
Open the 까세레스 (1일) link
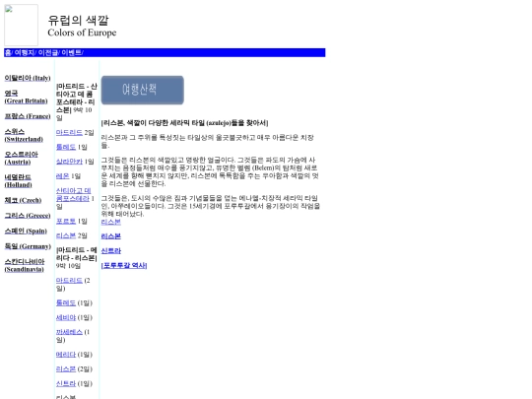[69, 332]
